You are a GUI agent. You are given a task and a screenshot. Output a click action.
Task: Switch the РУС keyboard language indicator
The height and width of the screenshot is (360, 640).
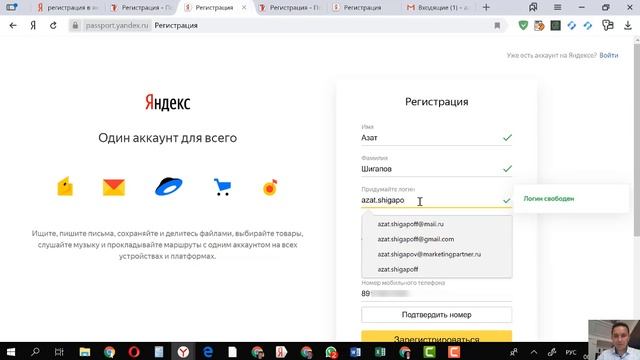pyautogui.click(x=571, y=352)
